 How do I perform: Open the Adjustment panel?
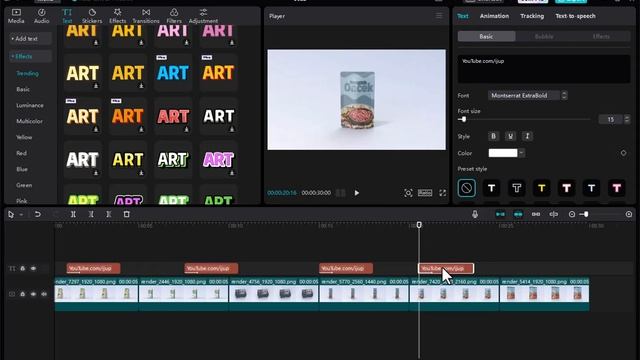pos(203,16)
